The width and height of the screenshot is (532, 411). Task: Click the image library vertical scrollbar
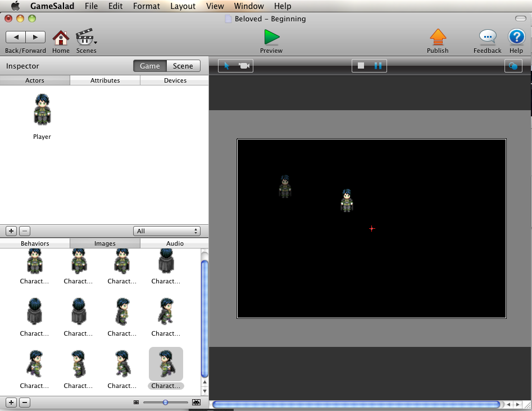204,319
